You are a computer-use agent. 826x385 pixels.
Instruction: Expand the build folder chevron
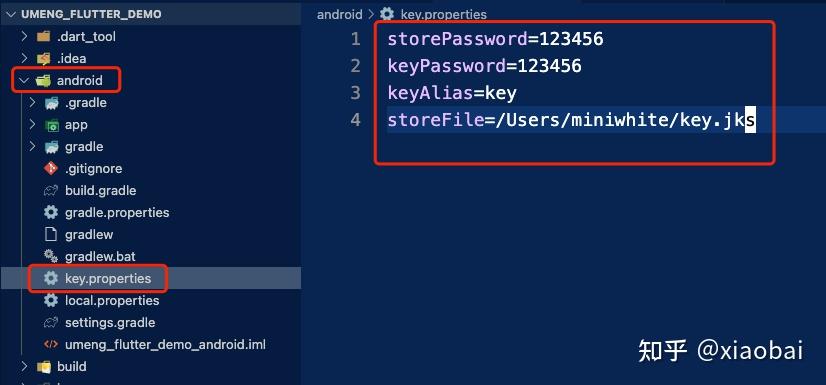click(x=24, y=366)
